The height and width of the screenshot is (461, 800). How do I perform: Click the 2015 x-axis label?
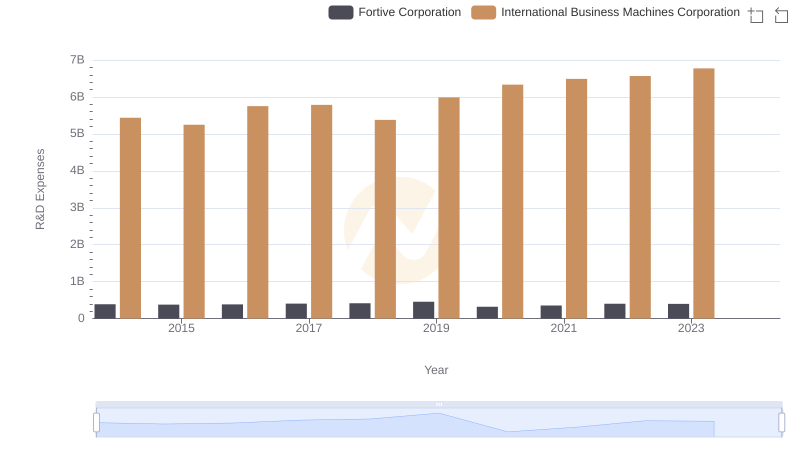[181, 328]
